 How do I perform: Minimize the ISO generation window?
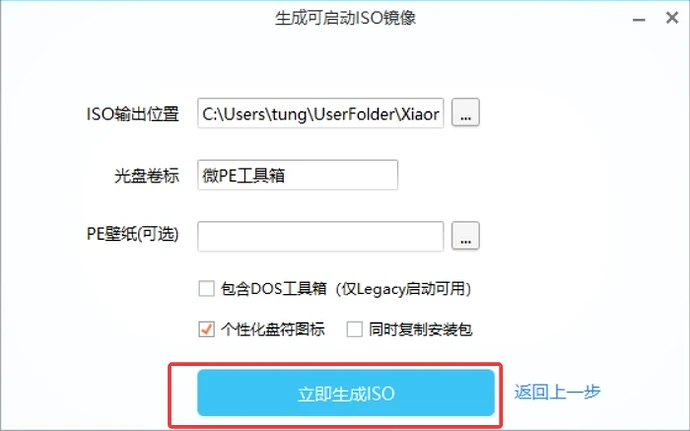[x=639, y=19]
